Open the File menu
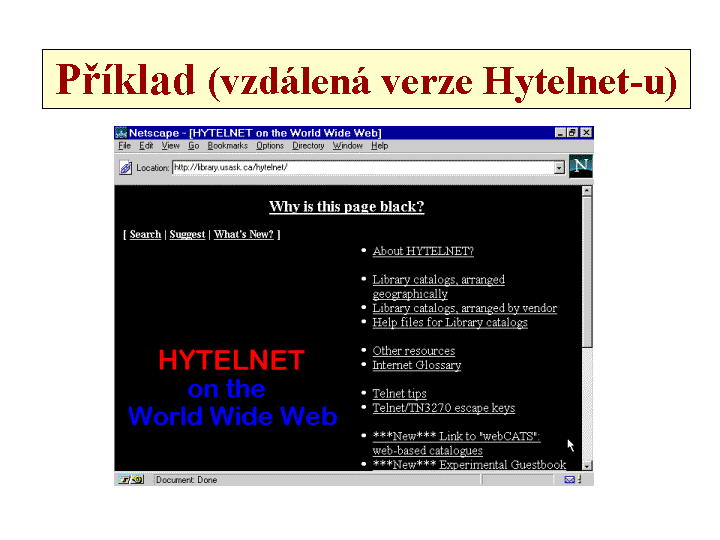Viewport: 720px width, 540px height. click(x=124, y=146)
